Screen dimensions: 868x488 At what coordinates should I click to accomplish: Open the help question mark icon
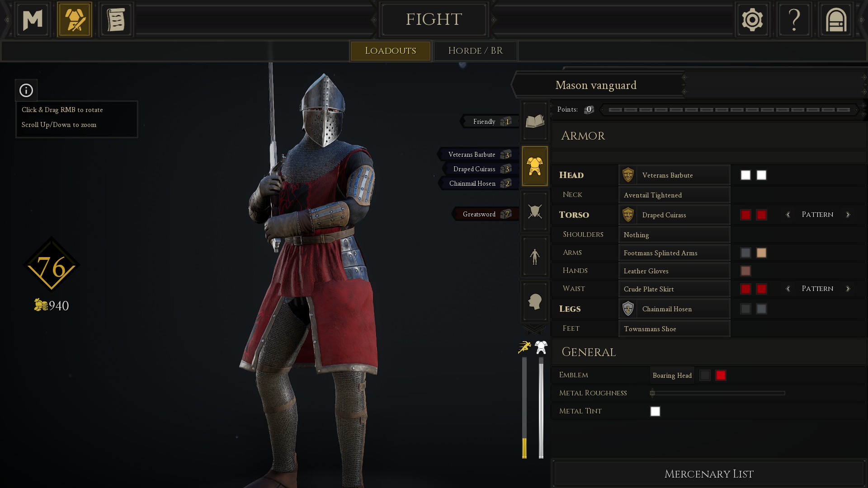[794, 19]
